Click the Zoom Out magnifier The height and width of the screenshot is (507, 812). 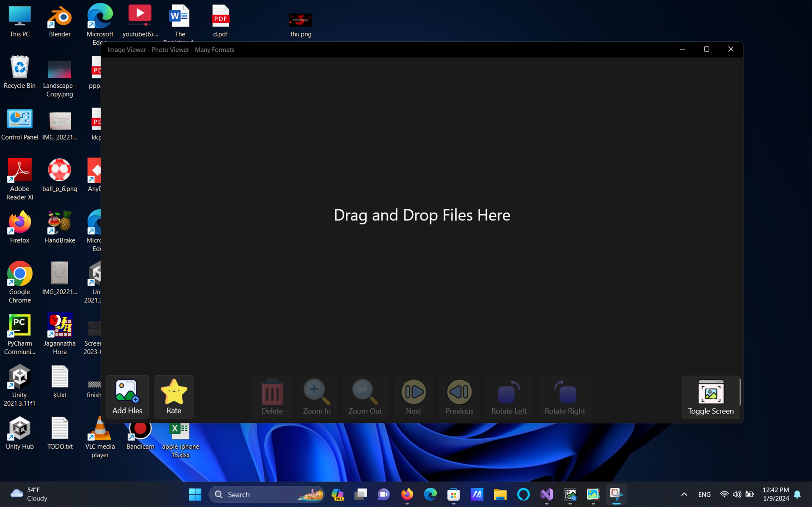point(365,397)
